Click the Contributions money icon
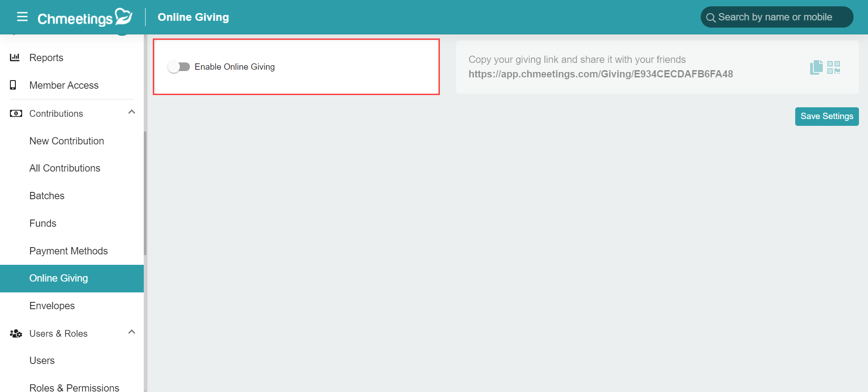Screen dimensions: 868x392 pyautogui.click(x=16, y=113)
